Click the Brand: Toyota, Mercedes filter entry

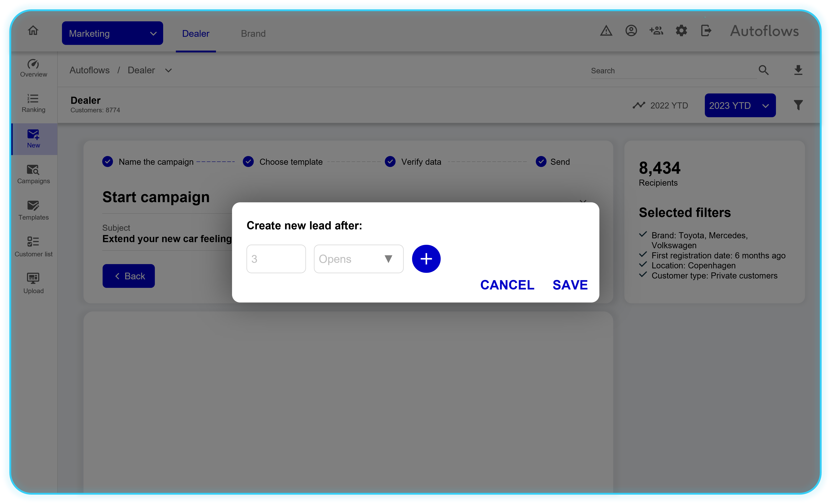(700, 240)
